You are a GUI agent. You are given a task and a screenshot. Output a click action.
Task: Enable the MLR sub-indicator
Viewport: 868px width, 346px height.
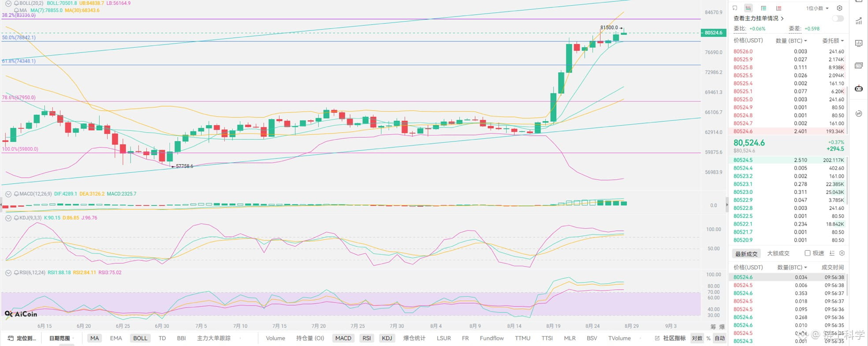pos(570,339)
